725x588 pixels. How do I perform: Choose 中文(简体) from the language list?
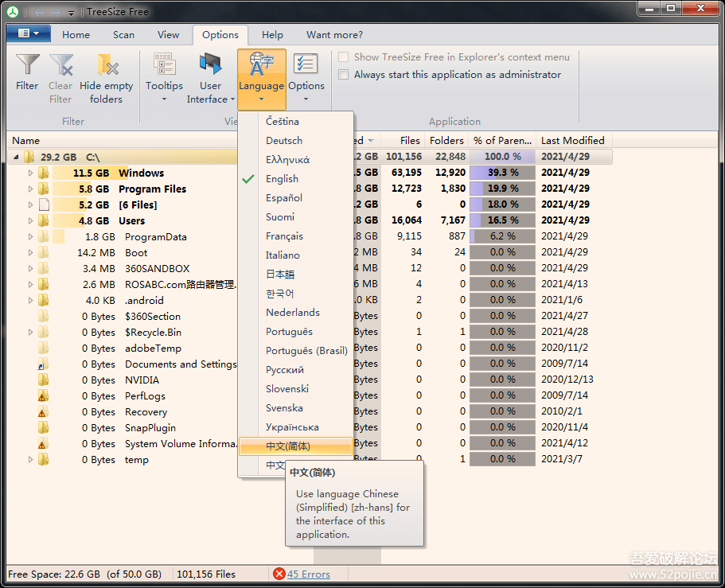pyautogui.click(x=288, y=446)
